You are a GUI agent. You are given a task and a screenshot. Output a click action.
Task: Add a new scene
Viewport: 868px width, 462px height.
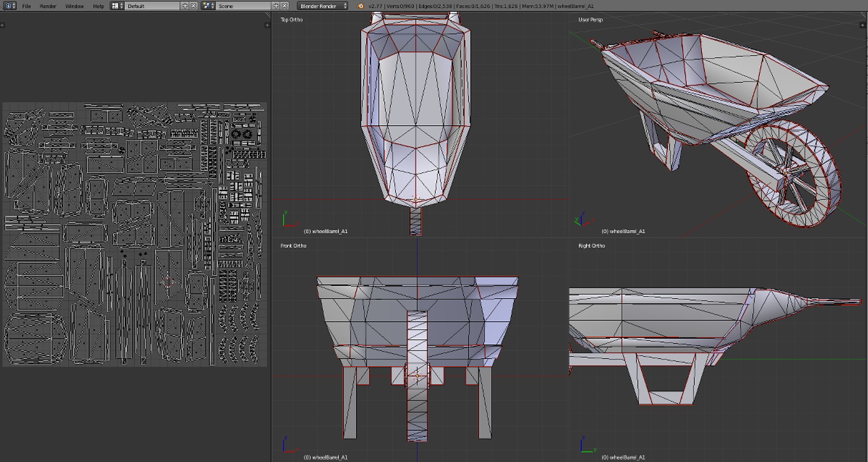tap(276, 6)
